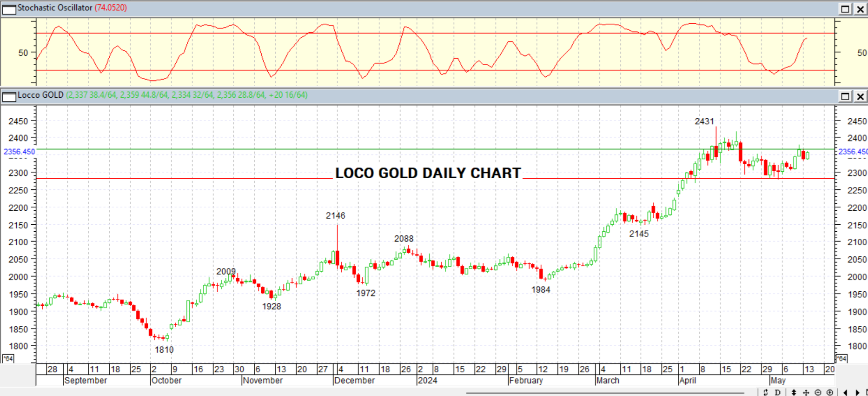Click the September month label on date axis
Screen dimensions: 868x396
click(x=86, y=381)
